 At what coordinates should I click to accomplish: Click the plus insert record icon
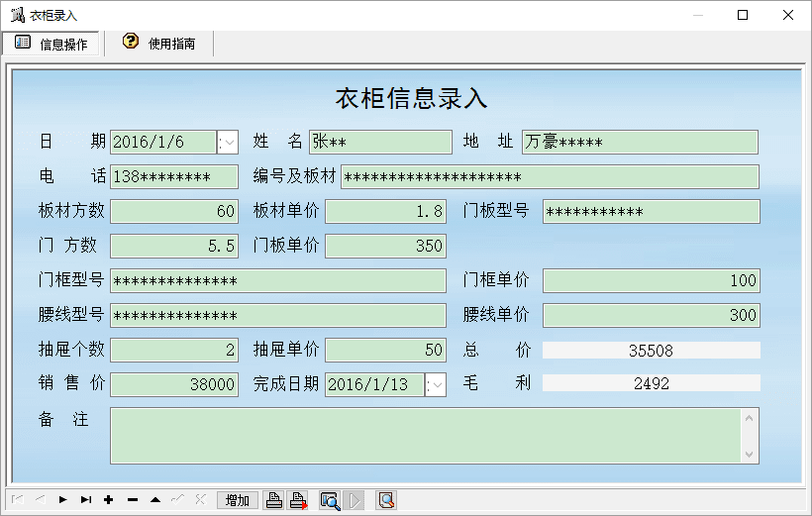tap(108, 500)
